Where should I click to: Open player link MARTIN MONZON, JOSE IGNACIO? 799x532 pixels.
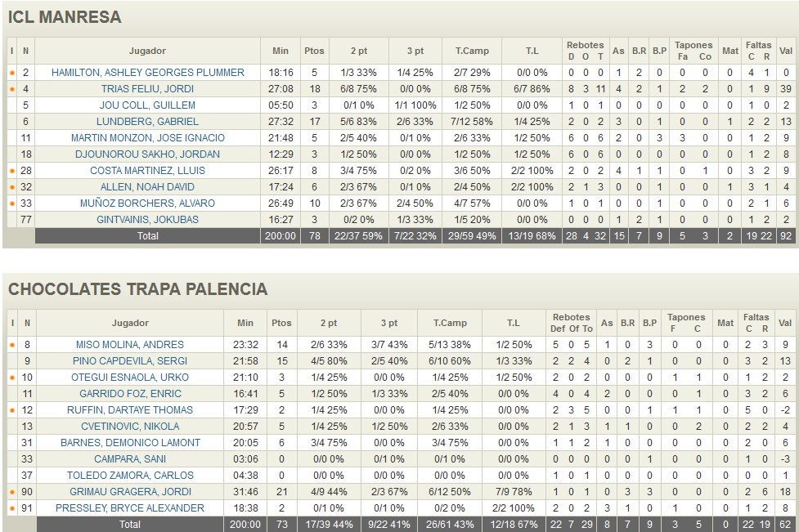[x=148, y=138]
